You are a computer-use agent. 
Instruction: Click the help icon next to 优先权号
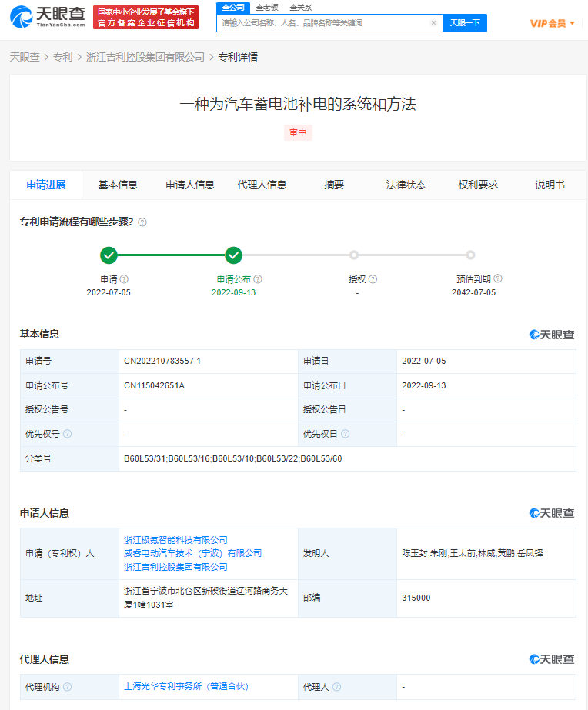(x=68, y=434)
